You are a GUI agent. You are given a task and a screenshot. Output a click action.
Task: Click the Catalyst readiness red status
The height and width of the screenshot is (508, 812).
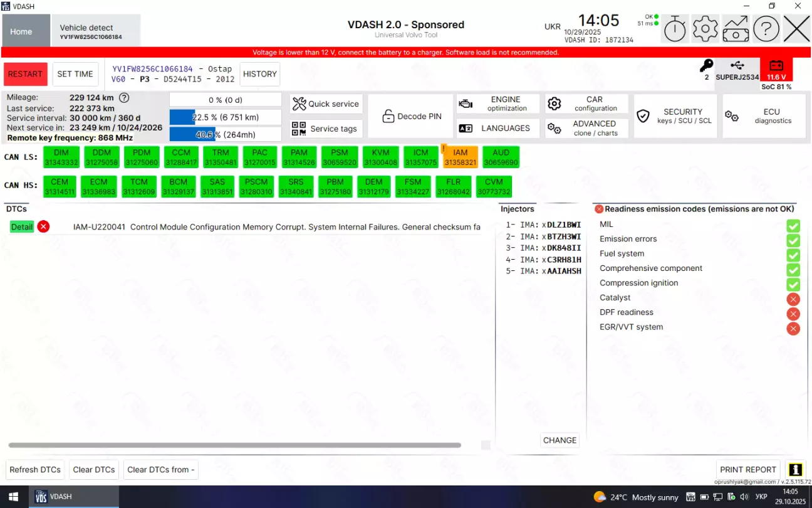click(793, 299)
